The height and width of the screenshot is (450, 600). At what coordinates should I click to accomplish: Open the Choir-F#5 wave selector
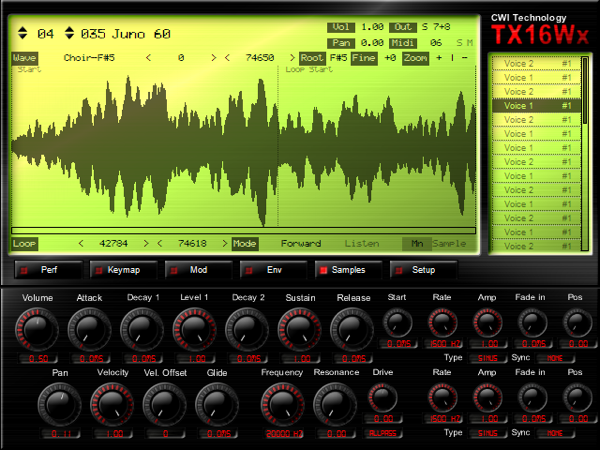click(88, 58)
